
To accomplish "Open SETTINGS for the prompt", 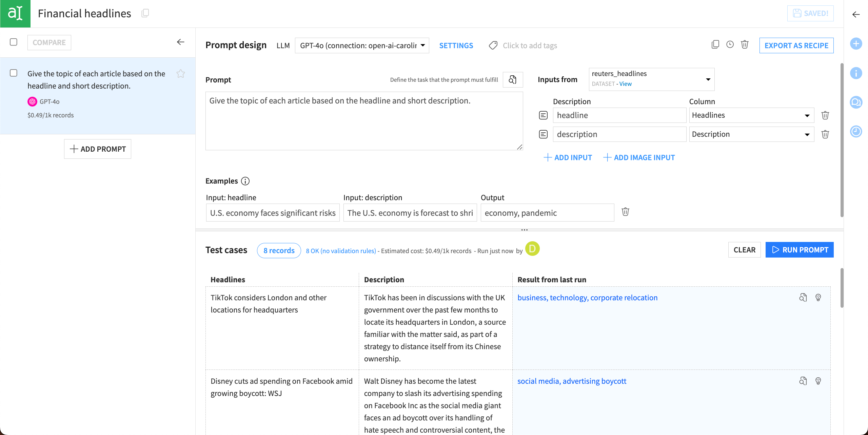I will (456, 45).
